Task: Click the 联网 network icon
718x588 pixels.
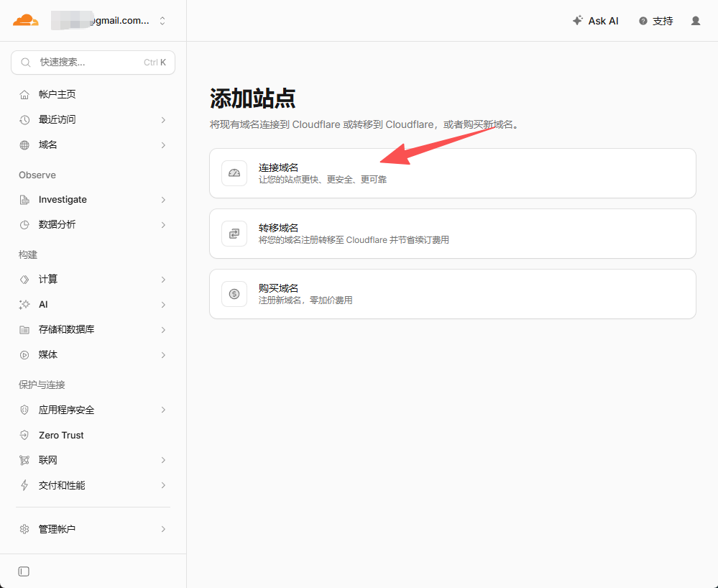Action: (x=24, y=460)
